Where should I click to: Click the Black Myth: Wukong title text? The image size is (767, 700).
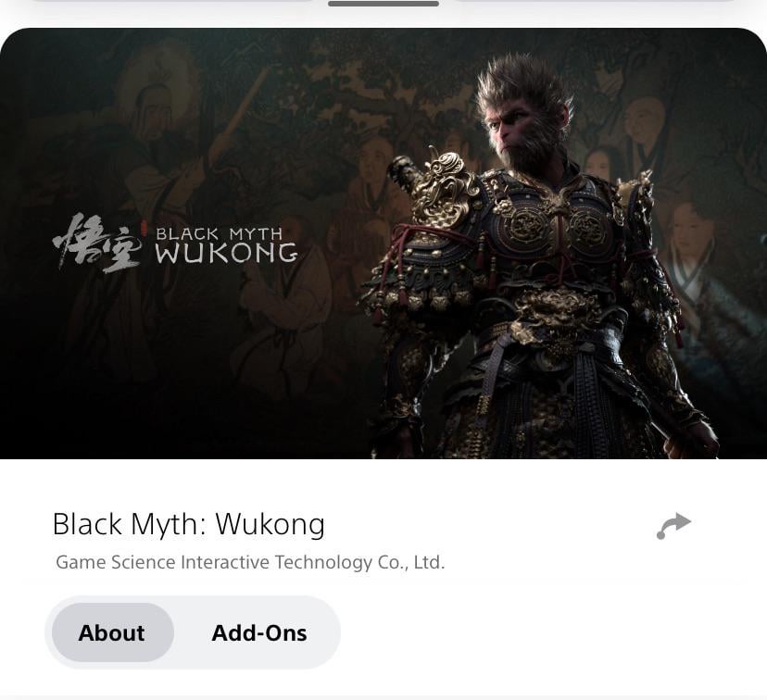(x=188, y=524)
